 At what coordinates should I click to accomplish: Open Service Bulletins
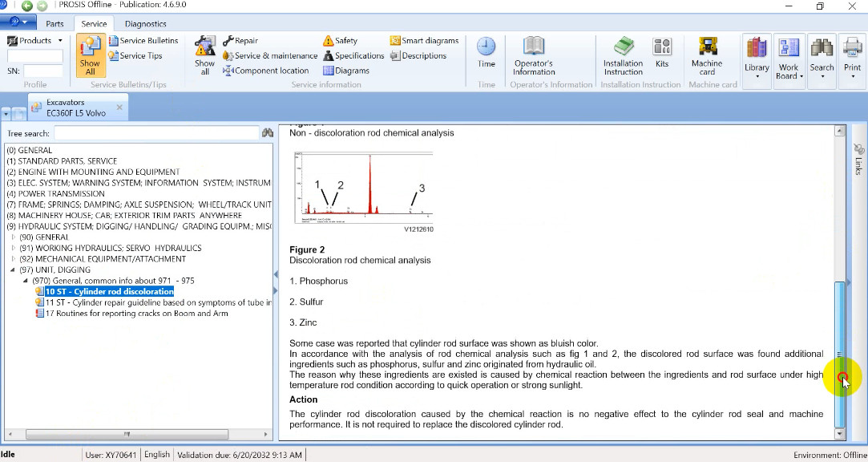[x=143, y=40]
